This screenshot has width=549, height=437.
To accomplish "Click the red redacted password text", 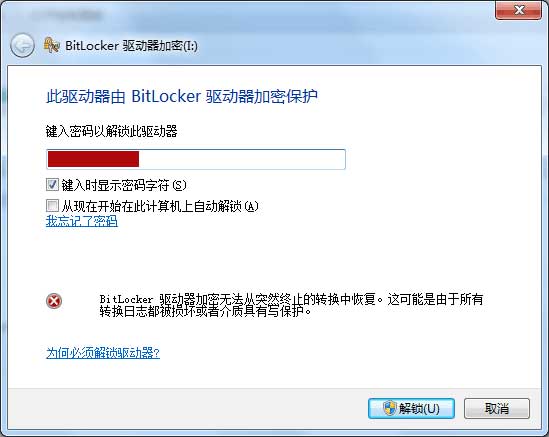I will coord(93,159).
